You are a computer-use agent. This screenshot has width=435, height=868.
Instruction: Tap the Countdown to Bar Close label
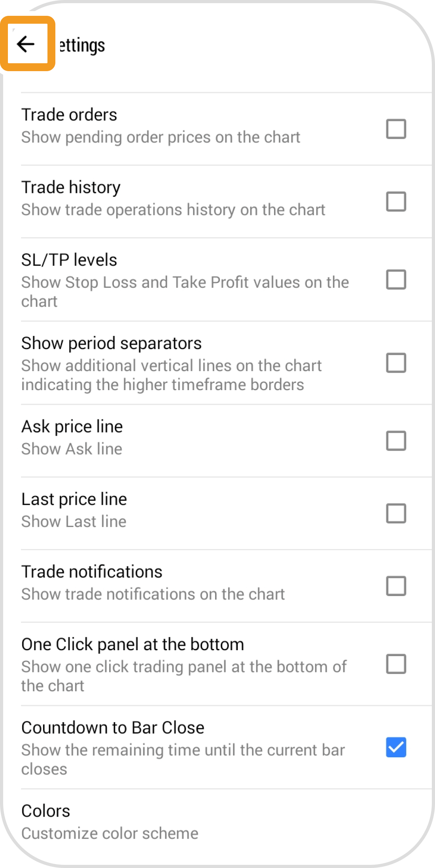point(113,728)
